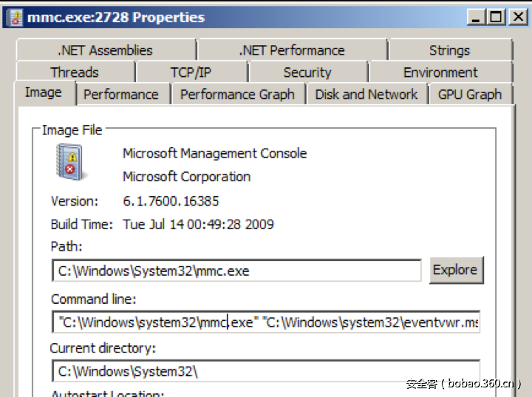Switch to Disk and Network tab
The image size is (532, 397).
click(x=366, y=95)
